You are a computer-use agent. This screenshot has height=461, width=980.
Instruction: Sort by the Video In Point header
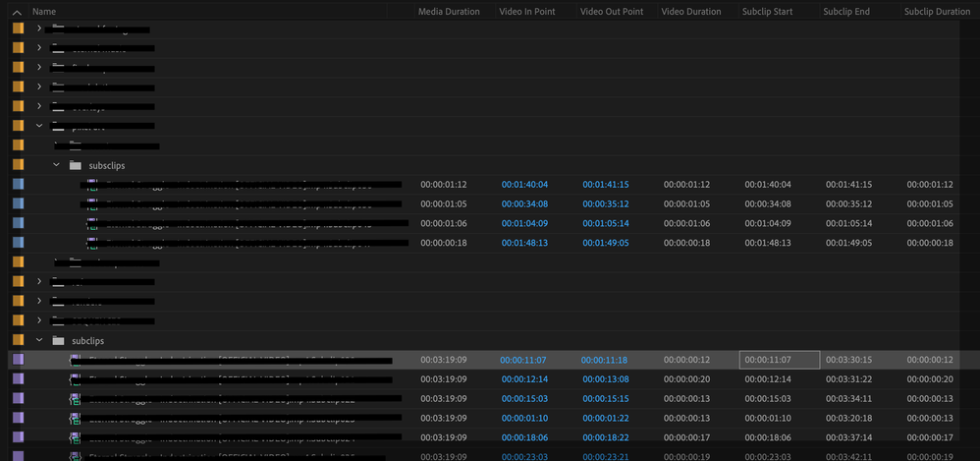tap(527, 12)
